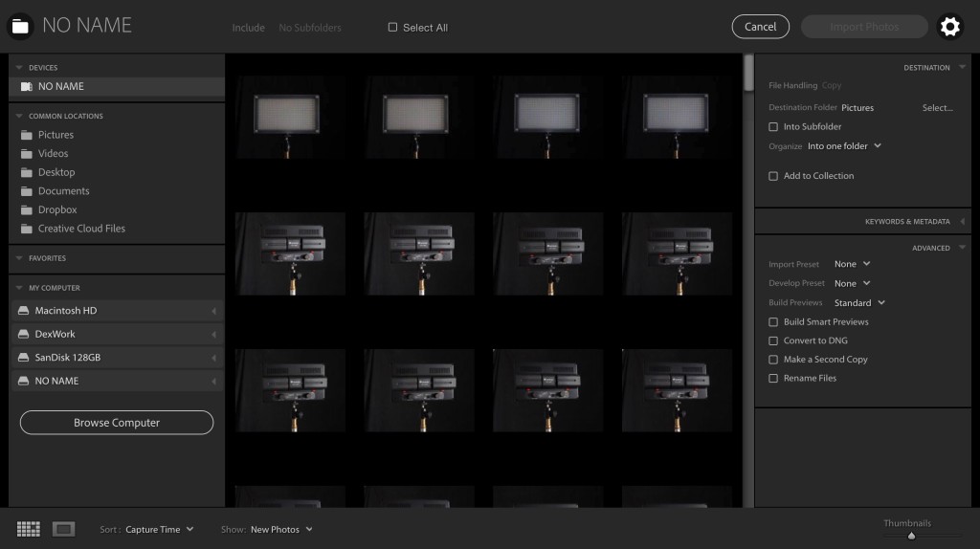Image resolution: width=980 pixels, height=549 pixels.
Task: Enable the Select All checkbox
Action: 392,28
